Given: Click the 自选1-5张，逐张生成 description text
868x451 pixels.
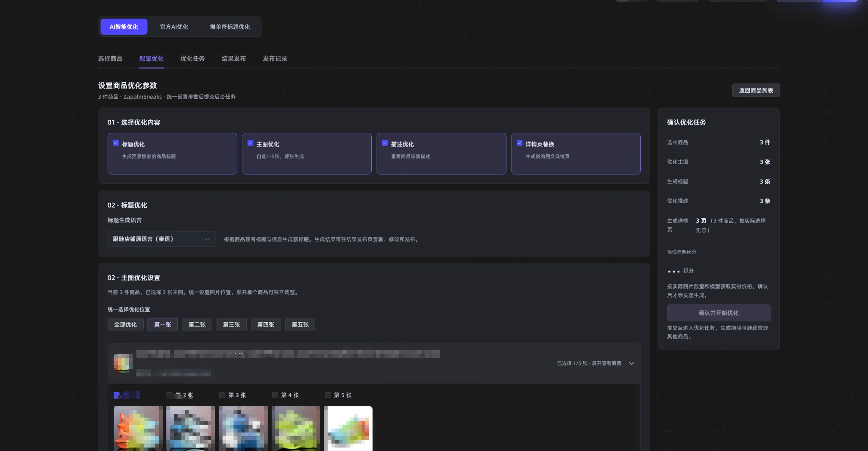Looking at the screenshot, I should click(x=280, y=157).
